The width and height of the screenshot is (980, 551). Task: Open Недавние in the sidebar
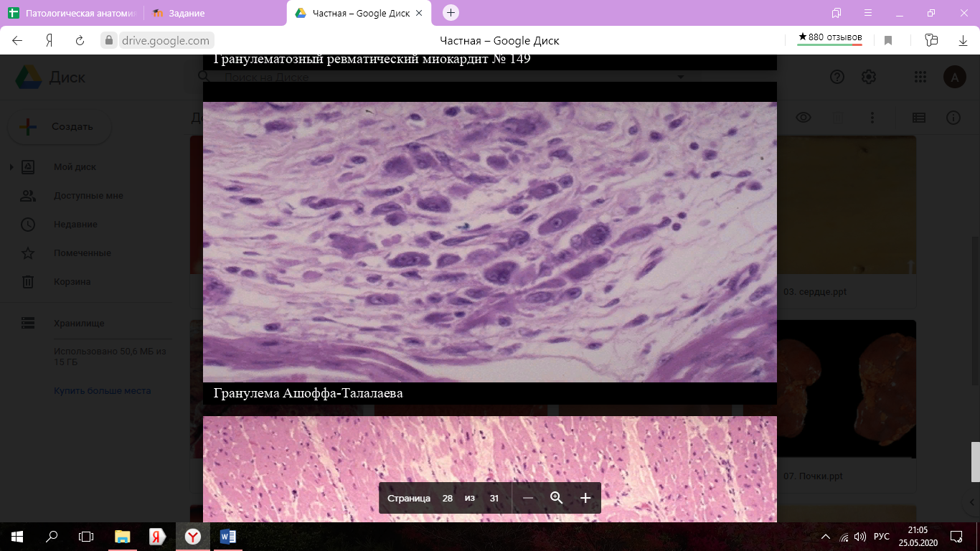pyautogui.click(x=75, y=225)
